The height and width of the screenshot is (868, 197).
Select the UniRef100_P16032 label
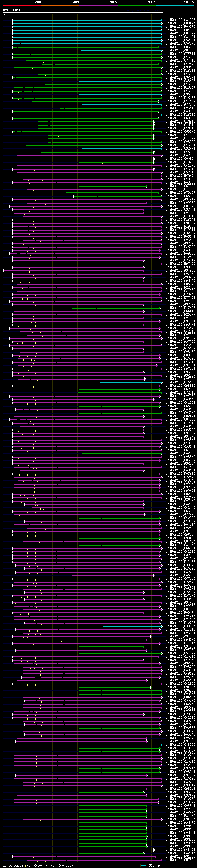(180, 349)
